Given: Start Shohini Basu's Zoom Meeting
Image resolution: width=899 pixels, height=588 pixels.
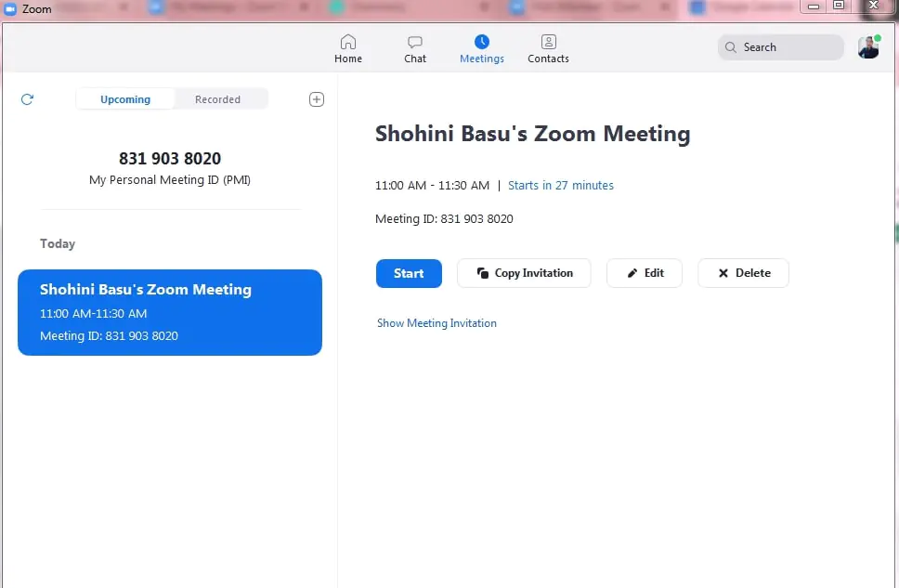Looking at the screenshot, I should (409, 273).
